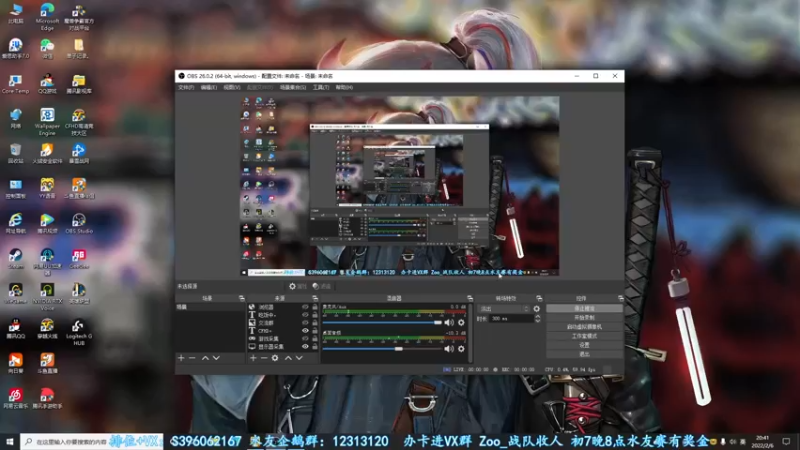Screen dimensions: 800x450
Task: Move scene up with the up arrow in Scenes panel
Action: pyautogui.click(x=205, y=358)
